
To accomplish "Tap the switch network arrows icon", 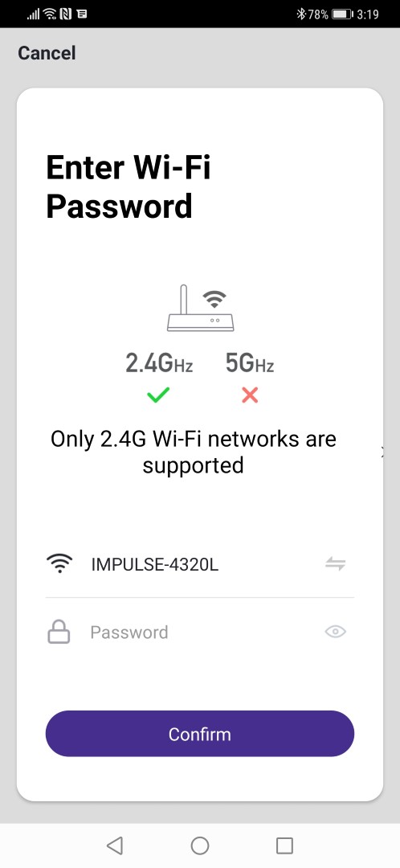I will click(x=335, y=565).
